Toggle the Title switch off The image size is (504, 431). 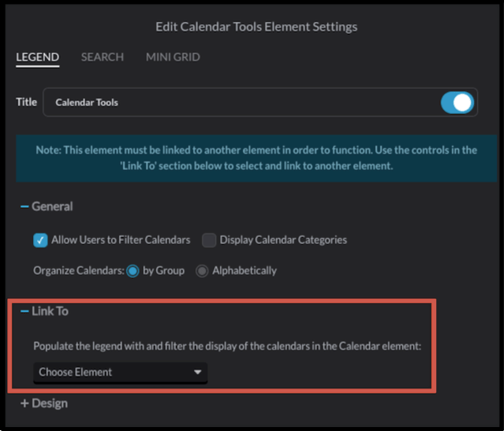(x=457, y=102)
